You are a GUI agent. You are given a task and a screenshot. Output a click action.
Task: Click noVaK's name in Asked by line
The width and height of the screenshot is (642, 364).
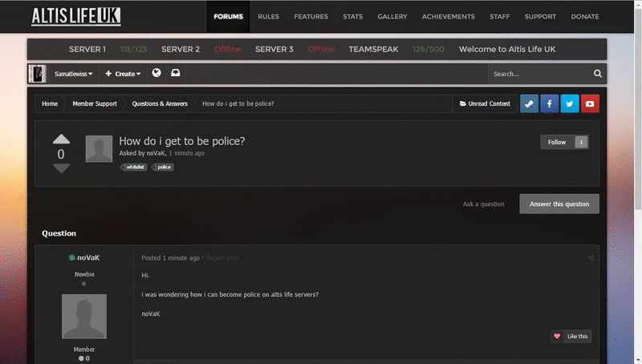pyautogui.click(x=156, y=153)
